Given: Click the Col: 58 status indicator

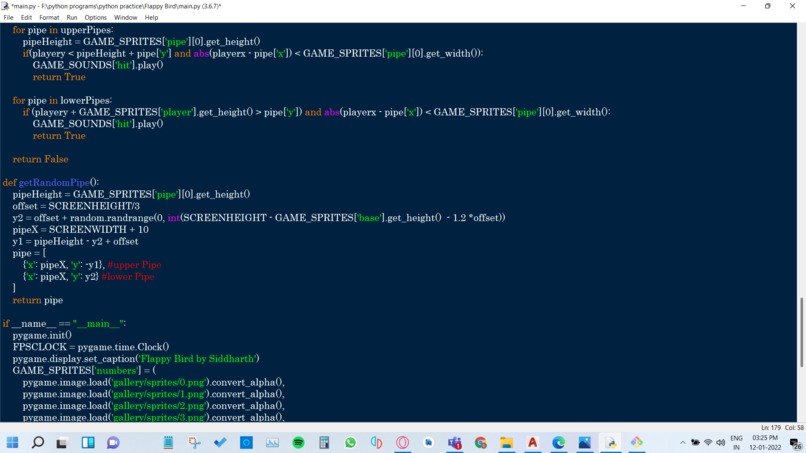Looking at the screenshot, I should pyautogui.click(x=794, y=428).
